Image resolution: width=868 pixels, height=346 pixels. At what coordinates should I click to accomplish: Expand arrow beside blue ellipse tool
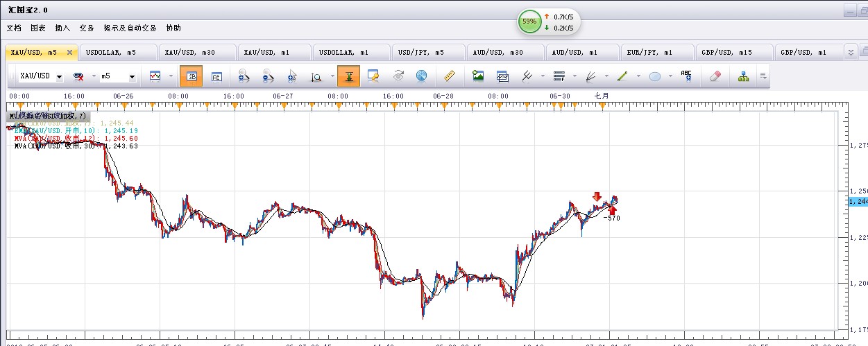(670, 76)
